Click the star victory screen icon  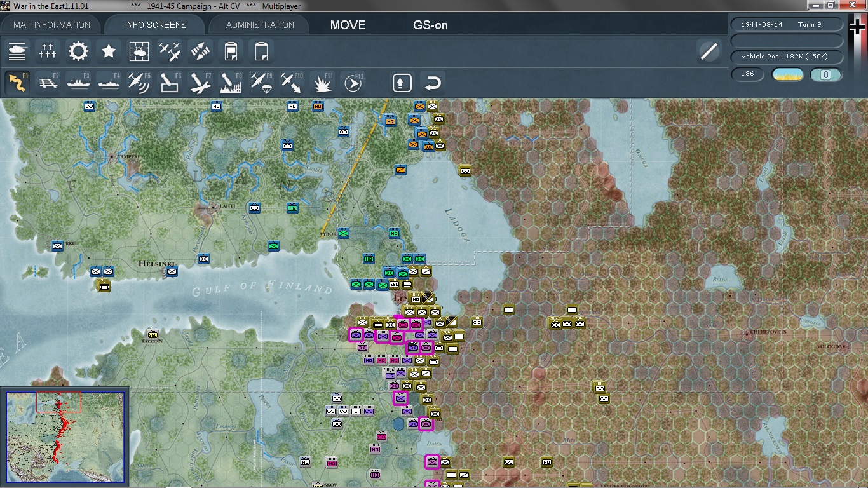tap(109, 51)
